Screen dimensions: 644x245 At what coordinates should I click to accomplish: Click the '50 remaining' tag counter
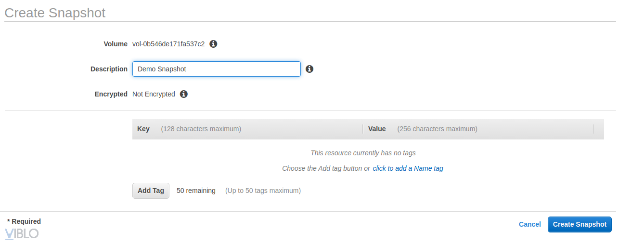pos(196,191)
